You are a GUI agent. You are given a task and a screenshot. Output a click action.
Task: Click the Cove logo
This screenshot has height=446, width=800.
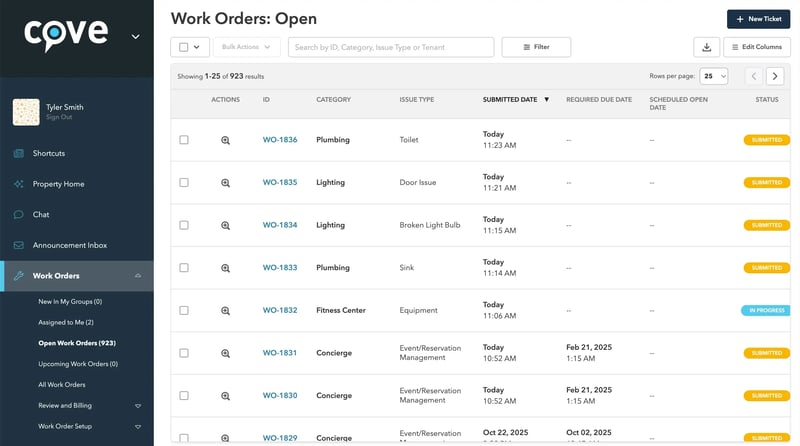pyautogui.click(x=66, y=35)
